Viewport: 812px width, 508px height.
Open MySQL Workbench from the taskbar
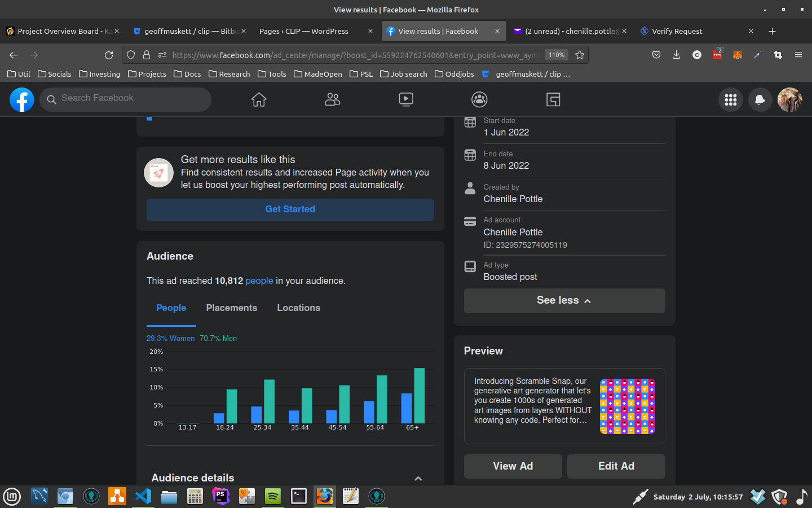(39, 496)
